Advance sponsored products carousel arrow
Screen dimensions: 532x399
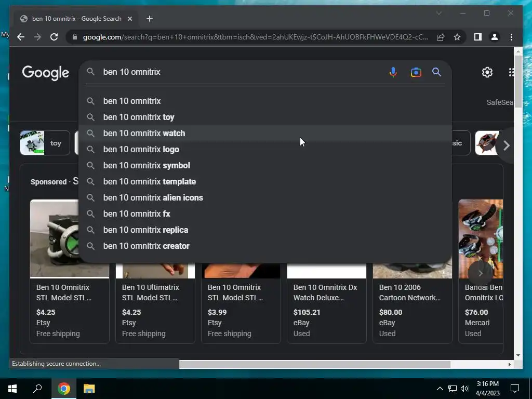pyautogui.click(x=480, y=273)
